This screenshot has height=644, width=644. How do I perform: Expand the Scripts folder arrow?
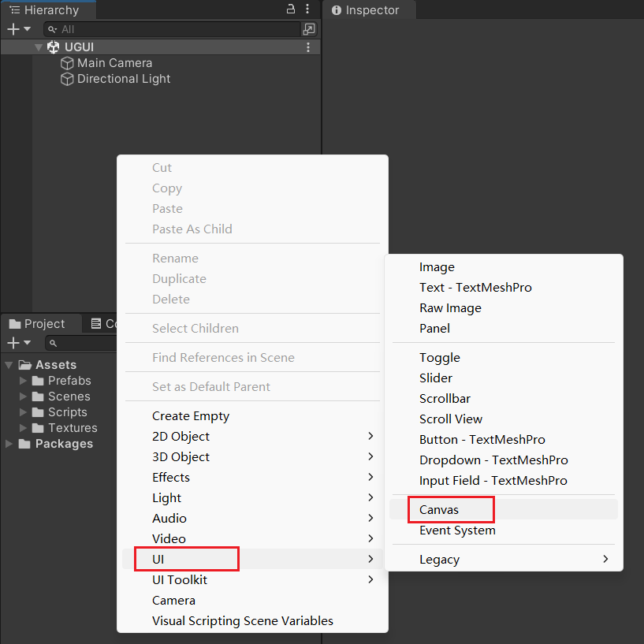click(24, 412)
